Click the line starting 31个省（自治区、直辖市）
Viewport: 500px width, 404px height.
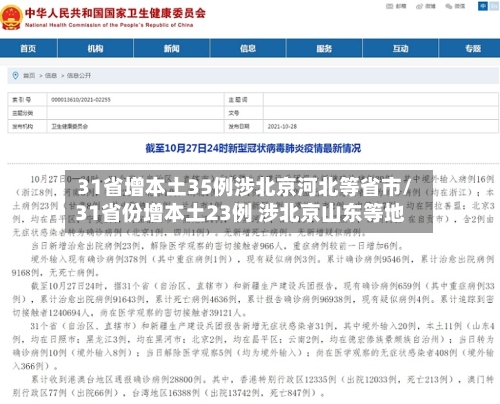click(x=262, y=326)
